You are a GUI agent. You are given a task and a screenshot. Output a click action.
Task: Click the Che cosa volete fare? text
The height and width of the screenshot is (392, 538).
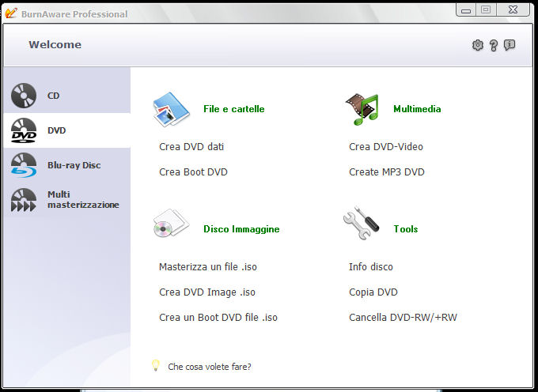point(210,367)
